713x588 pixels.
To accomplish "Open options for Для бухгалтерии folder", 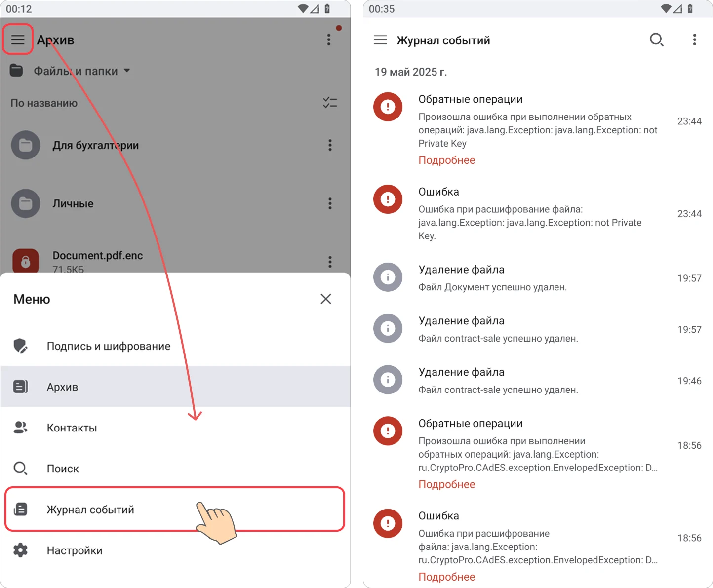I will pos(330,145).
